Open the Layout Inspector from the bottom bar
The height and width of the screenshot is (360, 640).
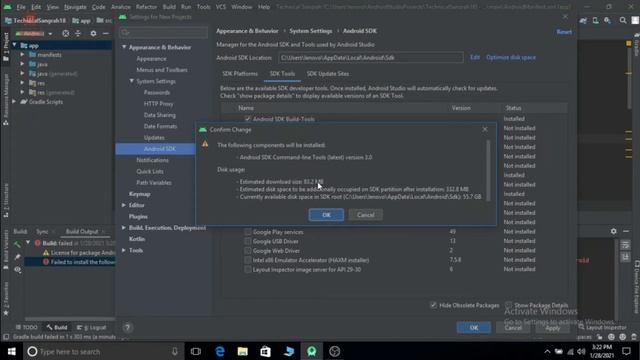point(602,327)
